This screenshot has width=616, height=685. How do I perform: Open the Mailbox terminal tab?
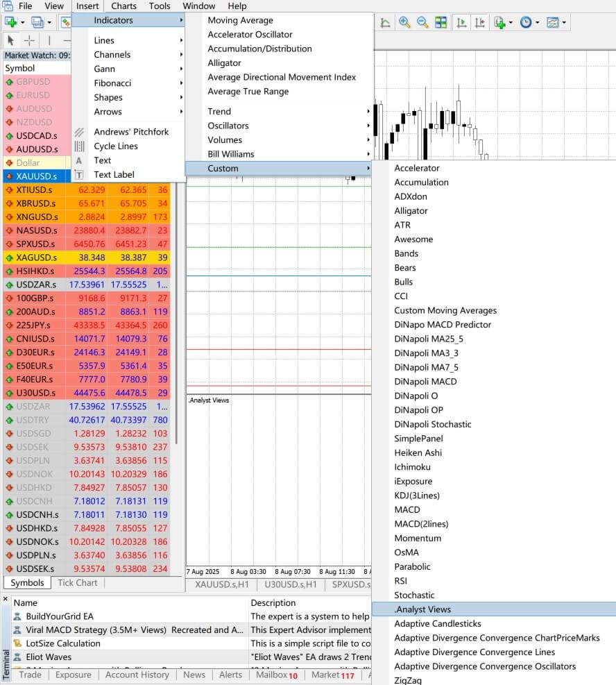tap(277, 675)
